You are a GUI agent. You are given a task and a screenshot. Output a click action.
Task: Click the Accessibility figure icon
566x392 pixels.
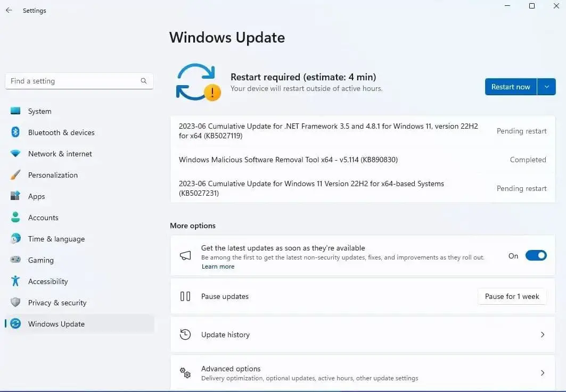[x=15, y=281]
